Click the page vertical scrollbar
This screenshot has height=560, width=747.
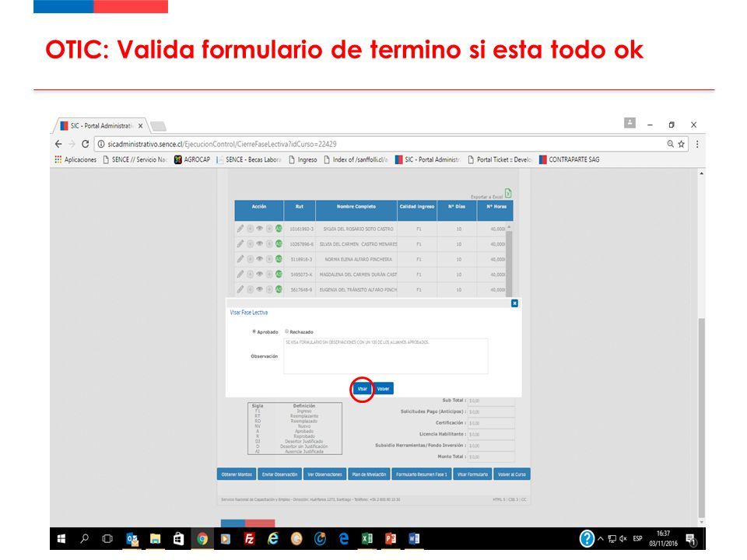701,418
